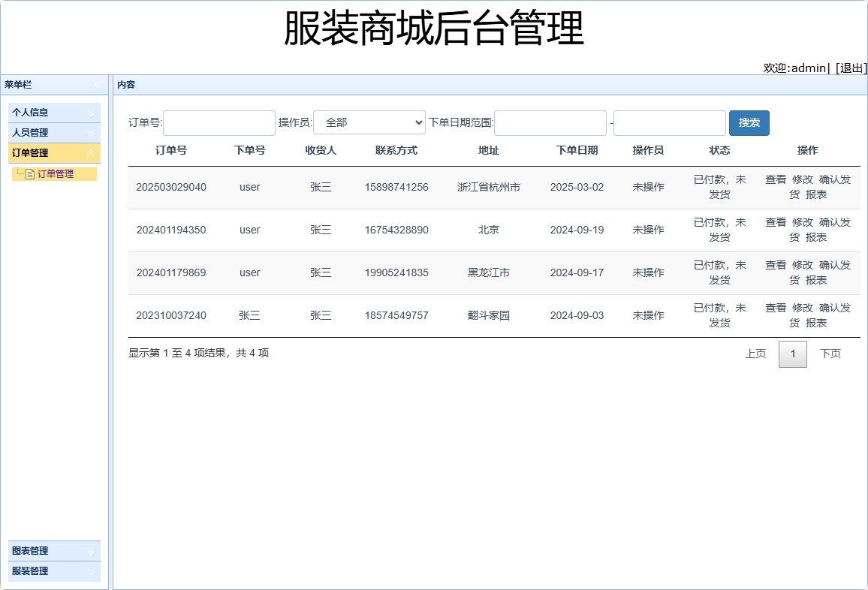
Task: Click 查看 for order 202503029040
Action: (x=776, y=180)
